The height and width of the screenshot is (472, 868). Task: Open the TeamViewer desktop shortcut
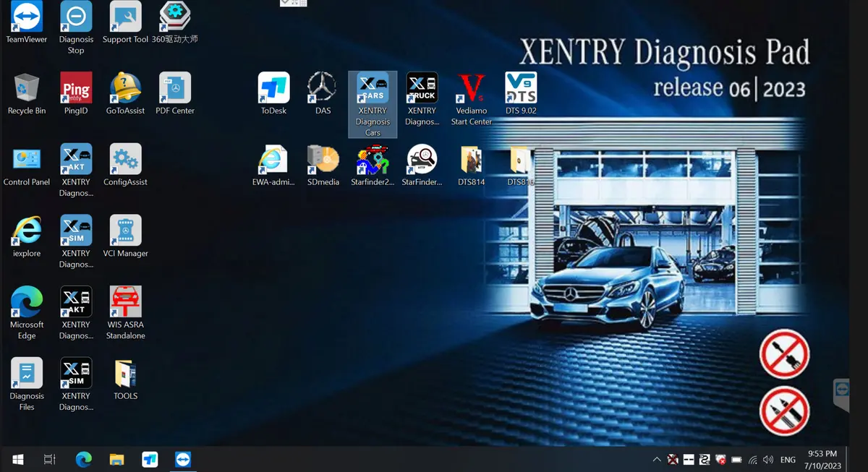(26, 22)
